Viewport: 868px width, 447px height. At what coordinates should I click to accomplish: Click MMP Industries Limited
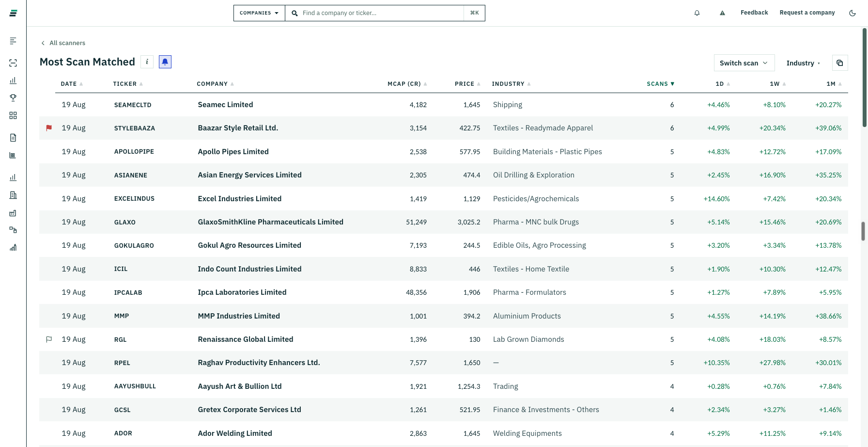pos(239,316)
